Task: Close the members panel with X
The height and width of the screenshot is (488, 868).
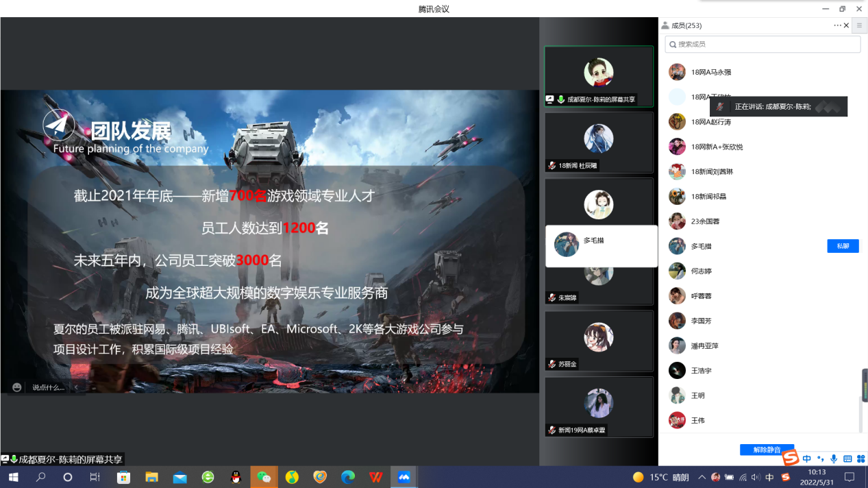Action: (x=847, y=25)
